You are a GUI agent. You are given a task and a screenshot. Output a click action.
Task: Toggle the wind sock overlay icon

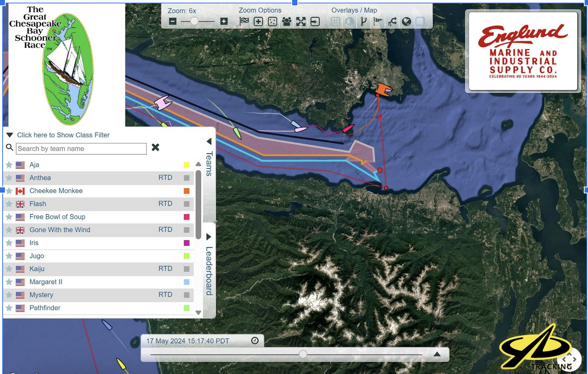pos(378,21)
